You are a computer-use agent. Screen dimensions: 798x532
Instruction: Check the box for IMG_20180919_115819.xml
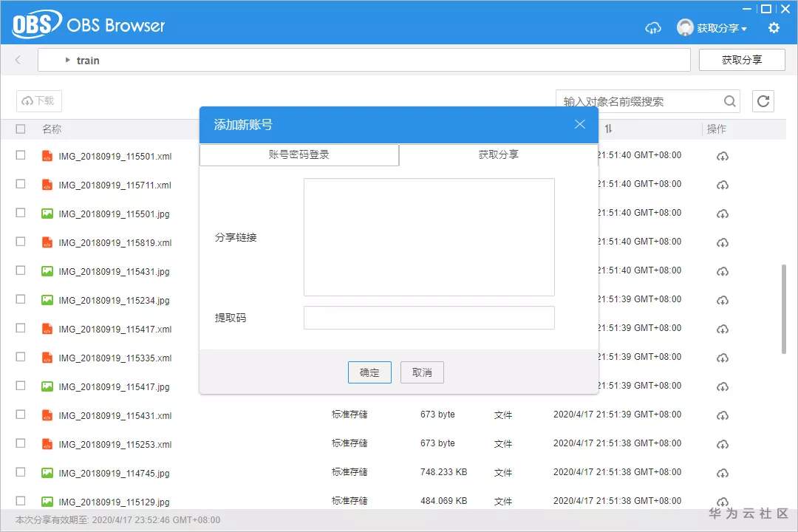click(x=21, y=242)
